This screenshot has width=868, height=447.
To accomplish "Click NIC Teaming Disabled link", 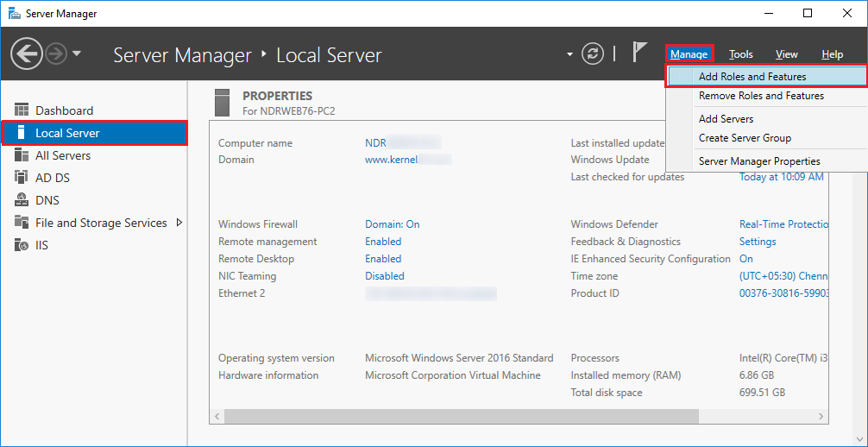I will pos(385,276).
